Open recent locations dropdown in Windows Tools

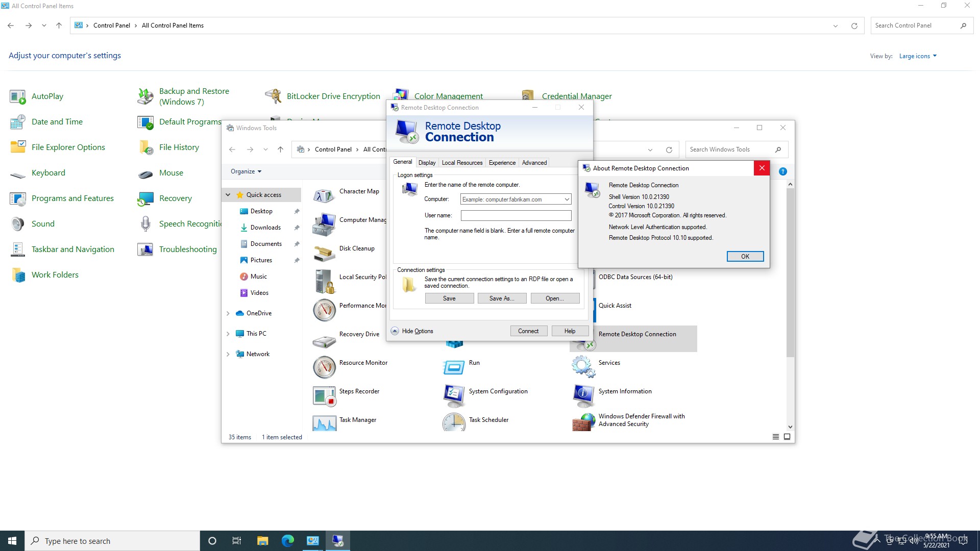point(265,149)
